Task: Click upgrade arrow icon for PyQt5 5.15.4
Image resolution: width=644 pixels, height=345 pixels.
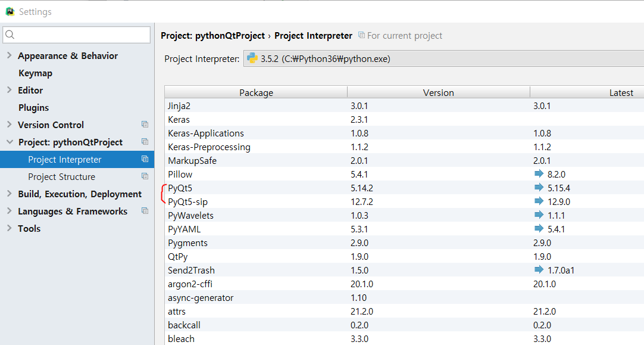Action: [539, 187]
